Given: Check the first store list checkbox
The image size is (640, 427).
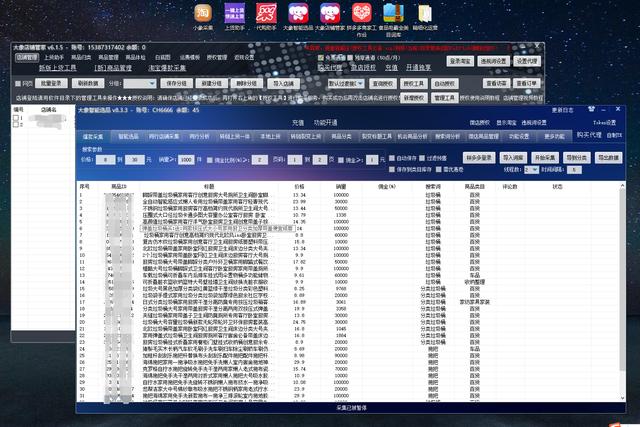Looking at the screenshot, I should [x=16, y=117].
